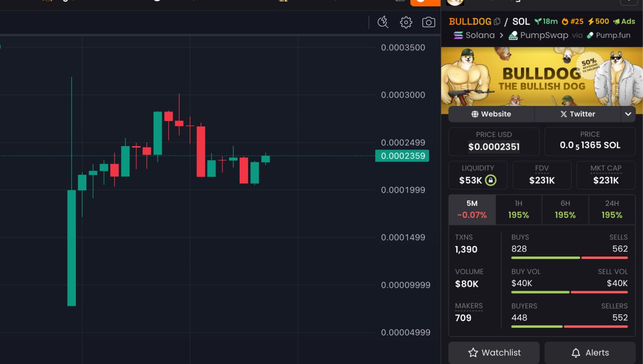The width and height of the screenshot is (643, 364).
Task: Add BULLDOG to Watchlist
Action: [x=494, y=352]
